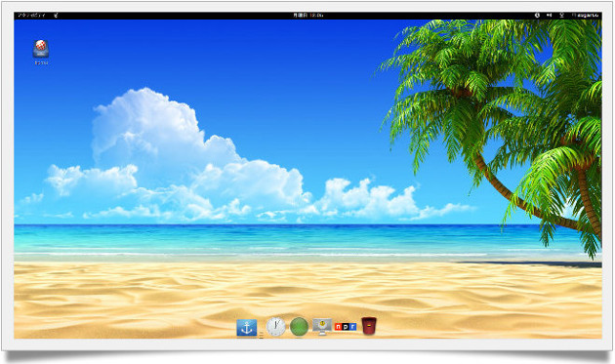
Task: Launch the analog clock dock icon
Action: 275,327
